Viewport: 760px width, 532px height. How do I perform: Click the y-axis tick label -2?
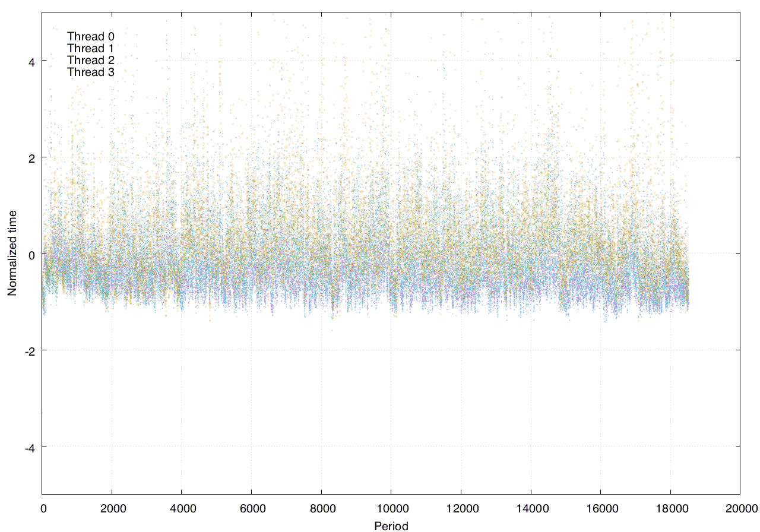30,350
